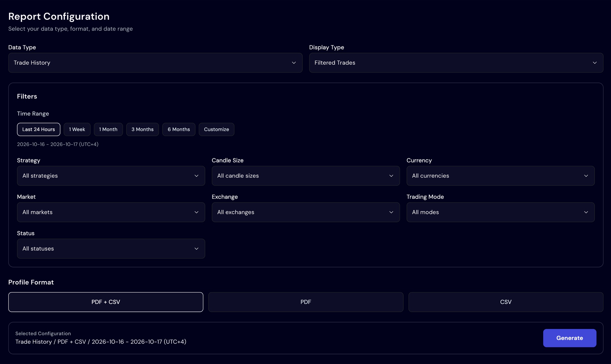Select PDF + CSV profile format

pyautogui.click(x=106, y=302)
